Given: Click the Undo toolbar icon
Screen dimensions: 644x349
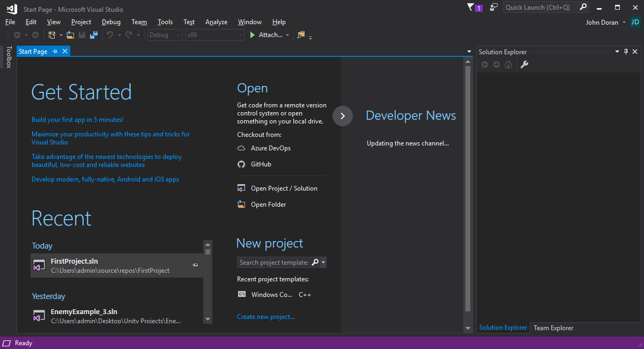Looking at the screenshot, I should 109,35.
